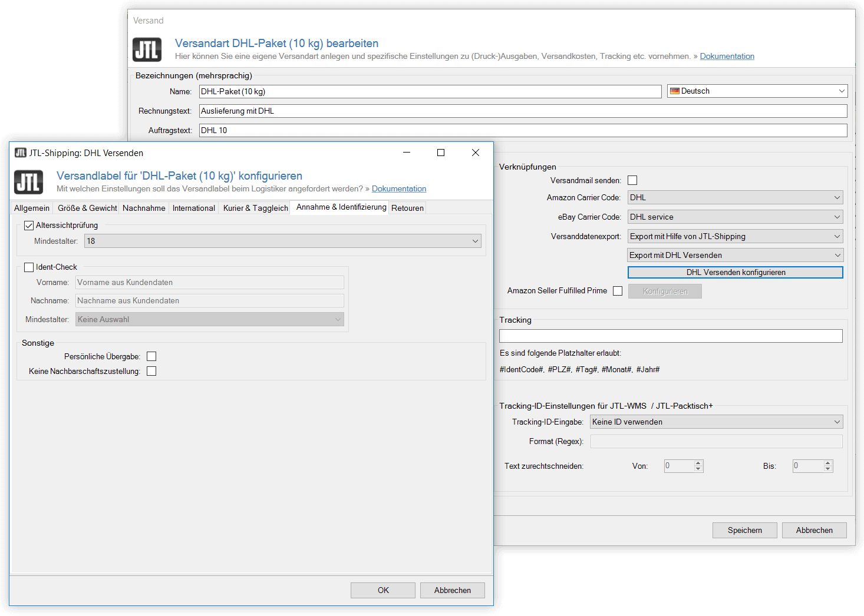
Task: Open the Größe & Gewicht tab
Action: [x=87, y=208]
